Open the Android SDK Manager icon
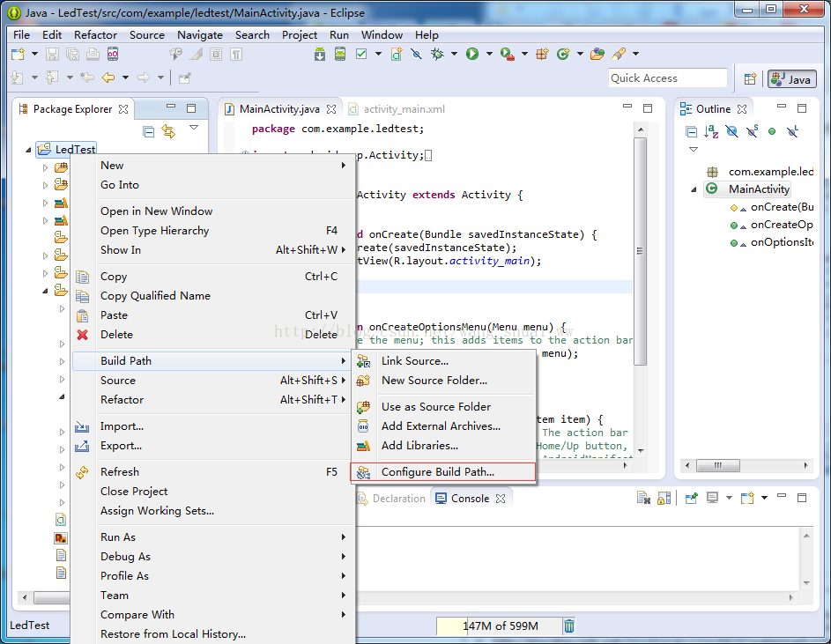Image resolution: width=831 pixels, height=644 pixels. click(x=320, y=54)
